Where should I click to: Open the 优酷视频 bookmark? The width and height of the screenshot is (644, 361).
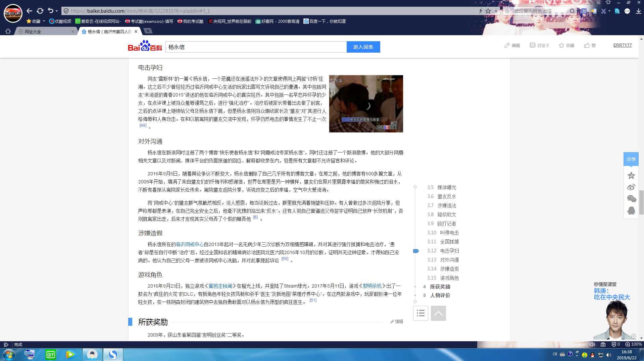pyautogui.click(x=60, y=21)
